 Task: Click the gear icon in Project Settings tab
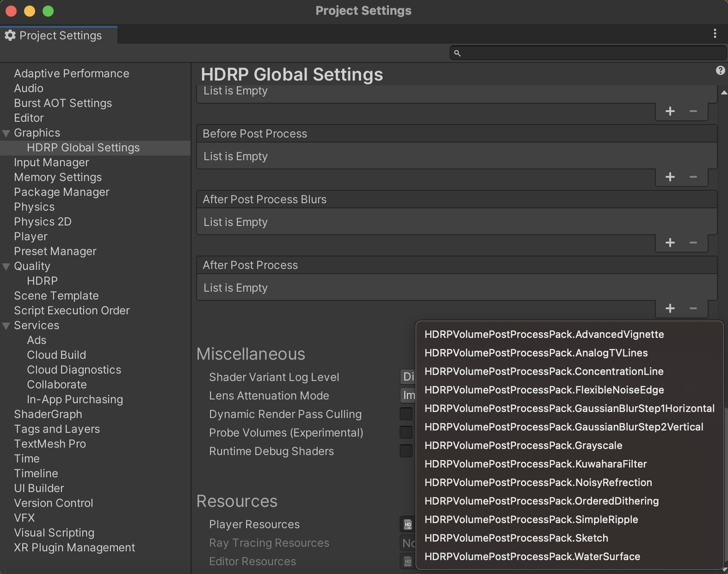pyautogui.click(x=10, y=36)
